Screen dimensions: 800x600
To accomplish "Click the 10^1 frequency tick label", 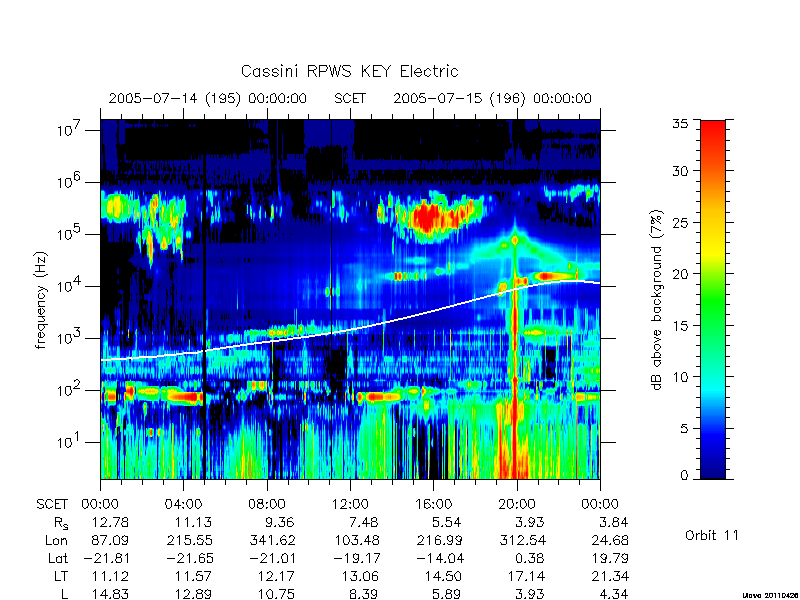I will tap(70, 442).
